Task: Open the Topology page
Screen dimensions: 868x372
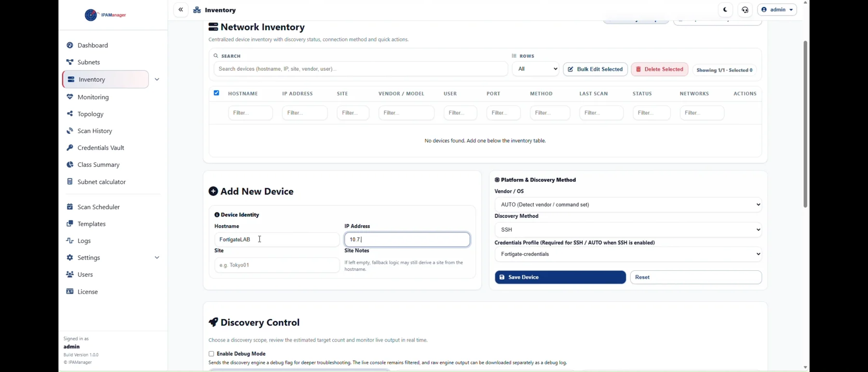Action: pyautogui.click(x=91, y=114)
